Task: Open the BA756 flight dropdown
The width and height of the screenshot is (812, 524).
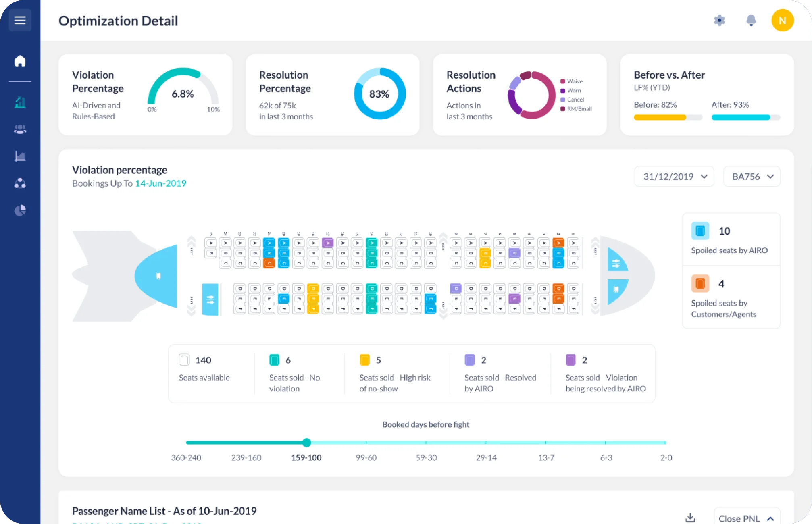Action: tap(752, 177)
